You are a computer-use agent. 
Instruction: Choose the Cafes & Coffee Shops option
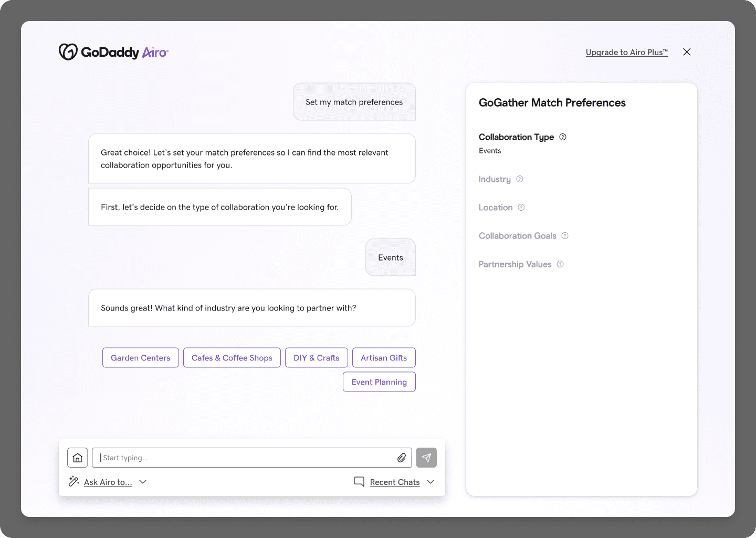tap(232, 358)
